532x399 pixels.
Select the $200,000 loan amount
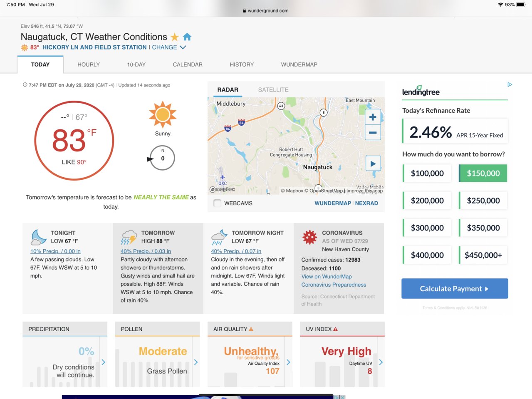click(x=426, y=201)
